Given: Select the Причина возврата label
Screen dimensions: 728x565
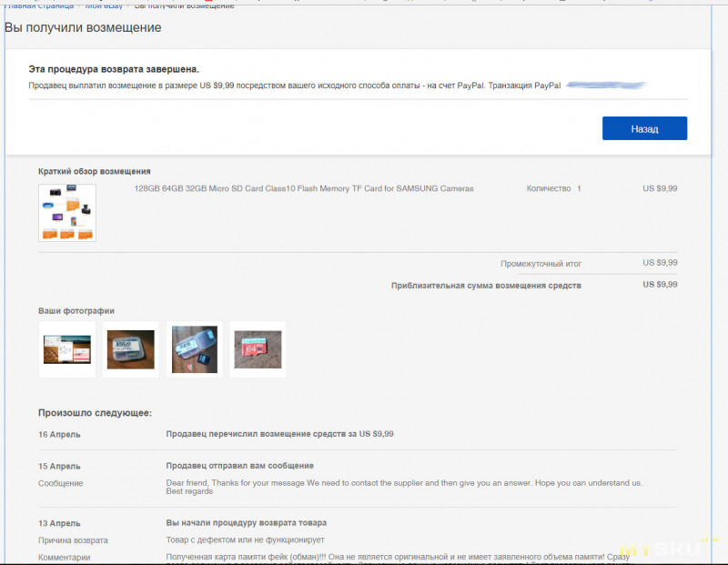Looking at the screenshot, I should [x=73, y=540].
